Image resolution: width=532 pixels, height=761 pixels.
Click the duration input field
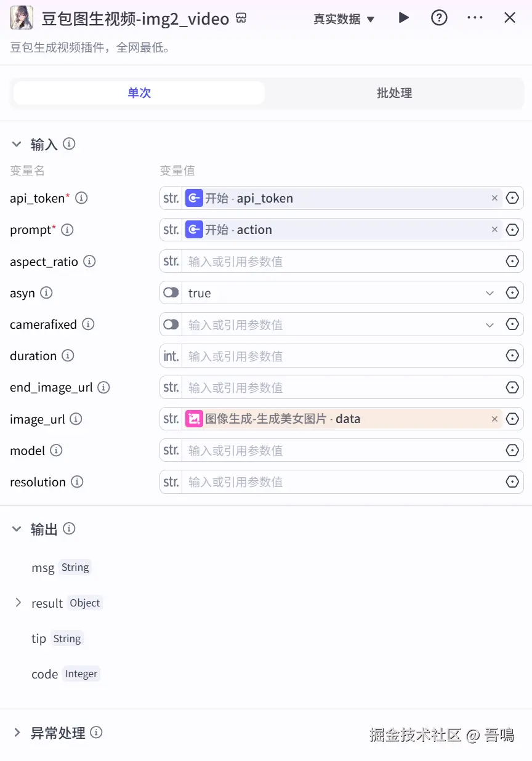(x=342, y=356)
